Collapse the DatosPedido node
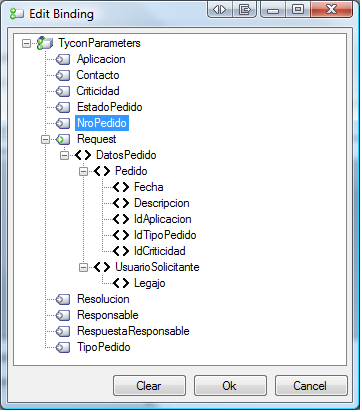Image resolution: width=362 pixels, height=412 pixels. (x=64, y=155)
